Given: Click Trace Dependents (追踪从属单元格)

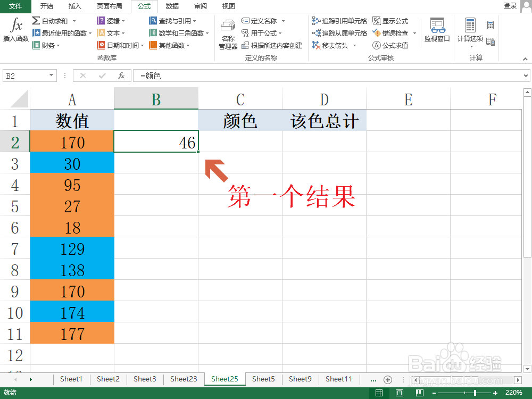Looking at the screenshot, I should (x=339, y=33).
